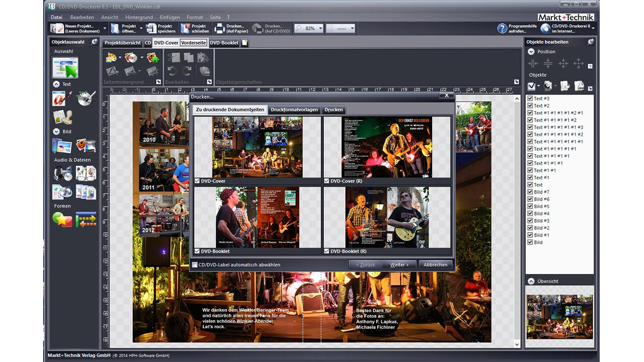This screenshot has width=644, height=362.
Task: Uncheck Bild #7 in the object list
Action: click(530, 192)
